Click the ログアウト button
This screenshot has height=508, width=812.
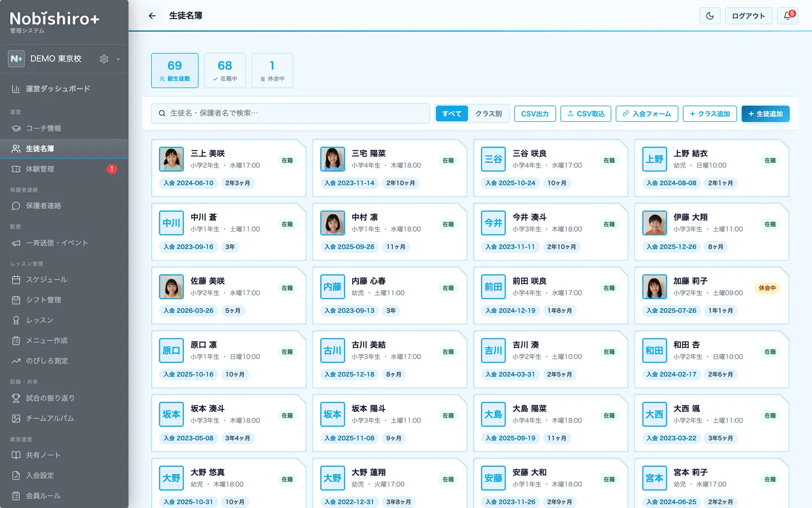[x=749, y=16]
